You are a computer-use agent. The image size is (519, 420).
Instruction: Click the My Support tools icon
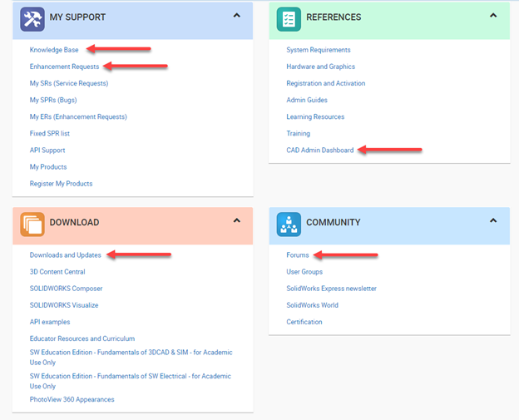(x=32, y=19)
